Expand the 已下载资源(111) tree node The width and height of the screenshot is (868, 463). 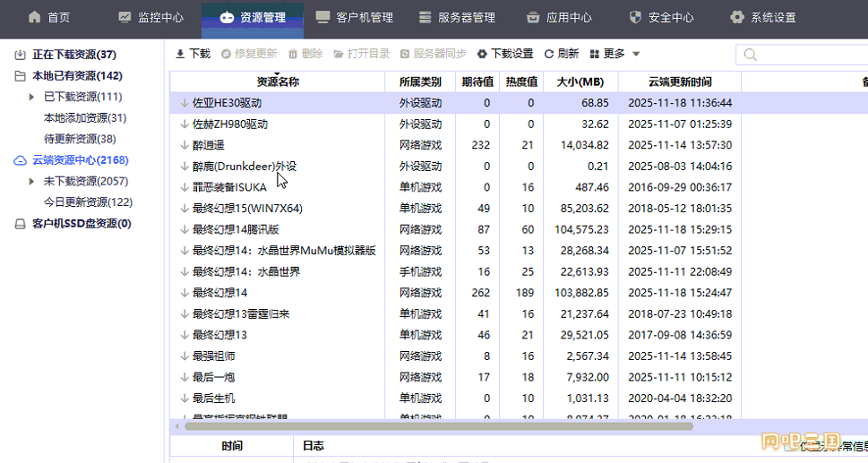coord(32,97)
